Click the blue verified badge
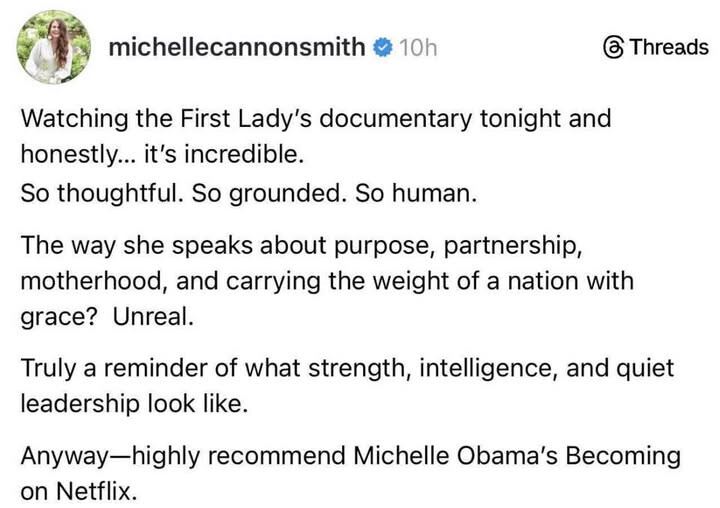Screen dimensions: 720x508 coord(380,47)
